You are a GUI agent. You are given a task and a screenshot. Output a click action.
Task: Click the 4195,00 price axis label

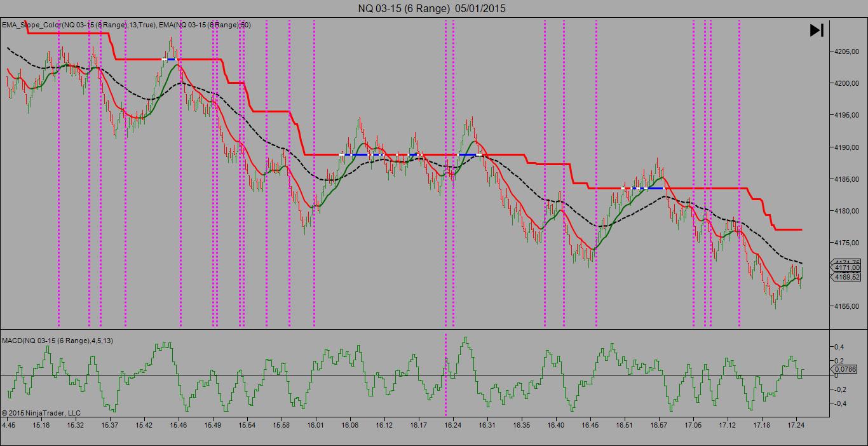pos(848,116)
